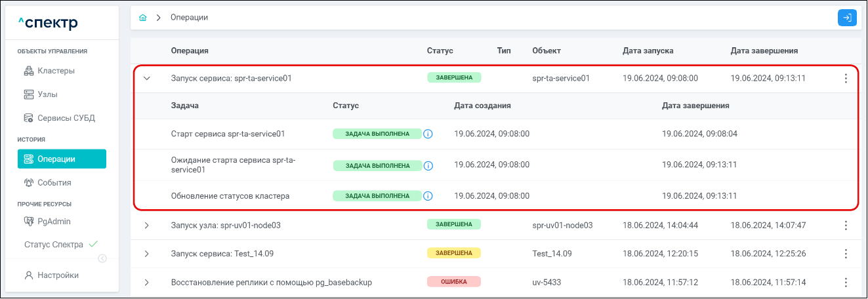The image size is (868, 299).
Task: Open info icon for Обновление статусов кластера
Action: [428, 196]
